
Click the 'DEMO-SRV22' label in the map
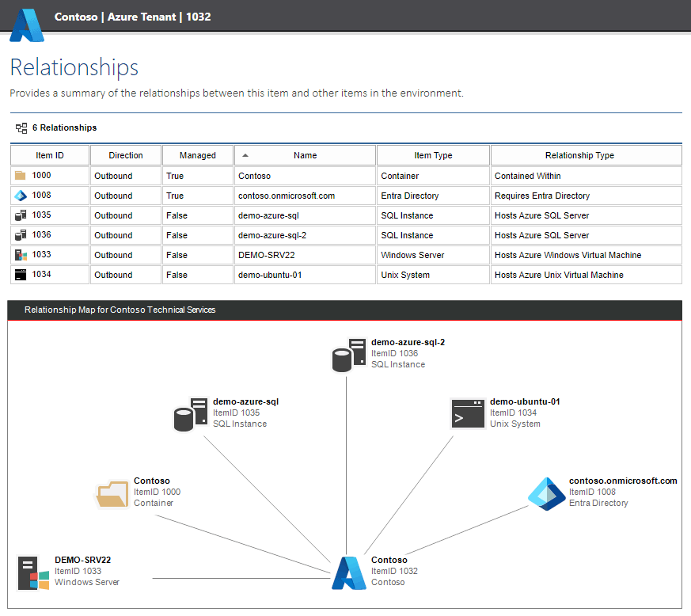83,560
